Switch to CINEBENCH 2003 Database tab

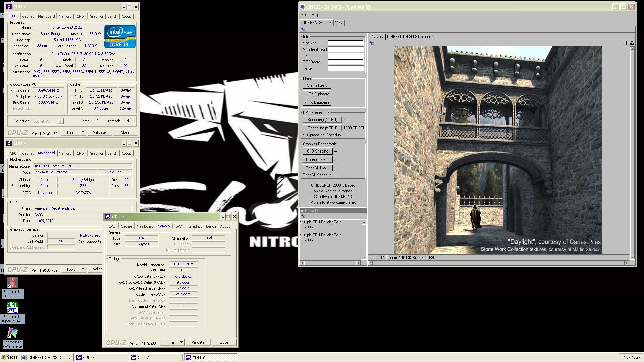410,37
